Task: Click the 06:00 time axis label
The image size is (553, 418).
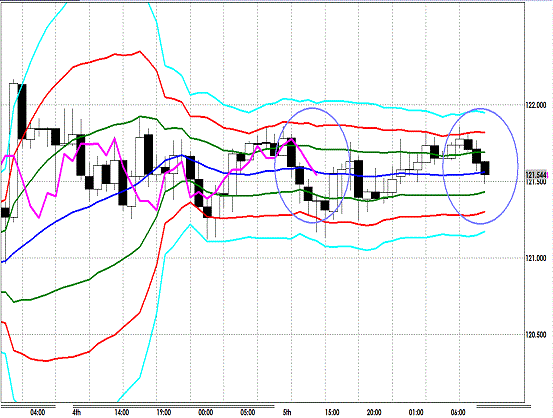Action: click(x=458, y=412)
